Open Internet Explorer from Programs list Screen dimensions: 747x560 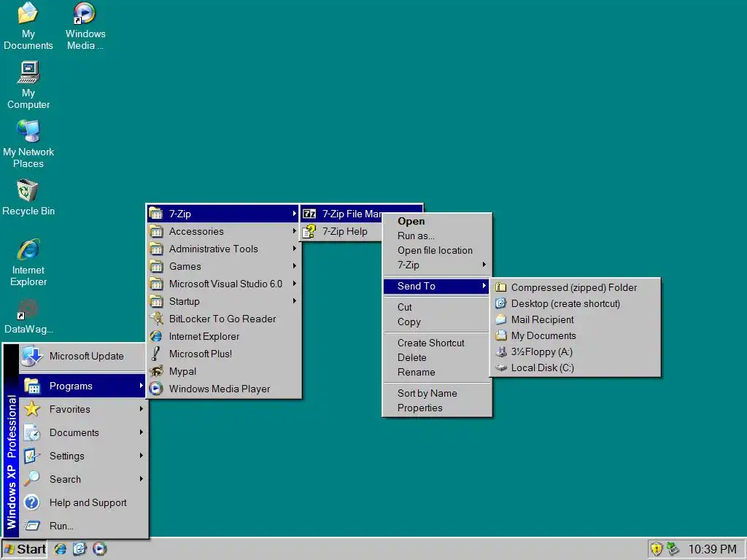(x=223, y=336)
